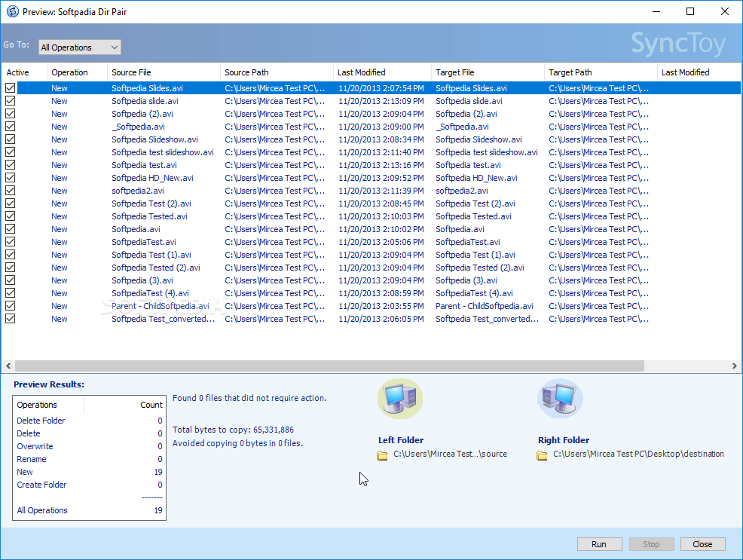Select Delete Folder in Preview Results
This screenshot has width=743, height=560.
click(x=41, y=421)
